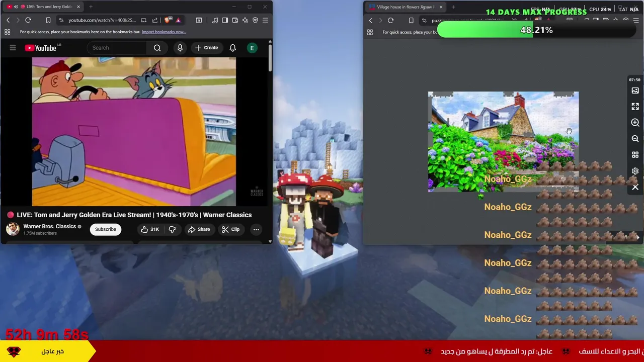Zoom in on the jigsaw puzzle
This screenshot has height=362, width=644.
click(x=635, y=123)
